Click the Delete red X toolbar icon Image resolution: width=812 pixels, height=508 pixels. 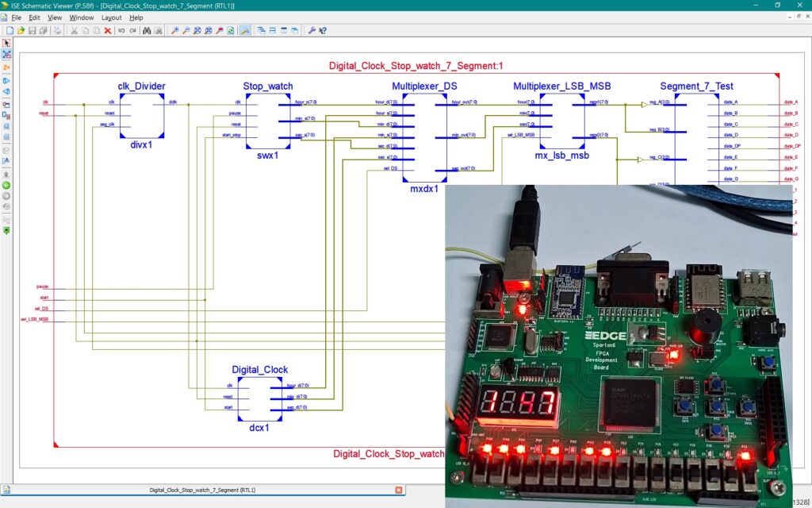(x=107, y=30)
